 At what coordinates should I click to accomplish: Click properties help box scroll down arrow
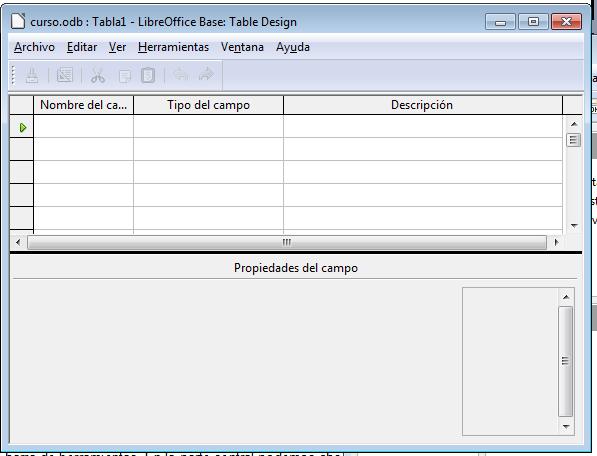[x=566, y=426]
